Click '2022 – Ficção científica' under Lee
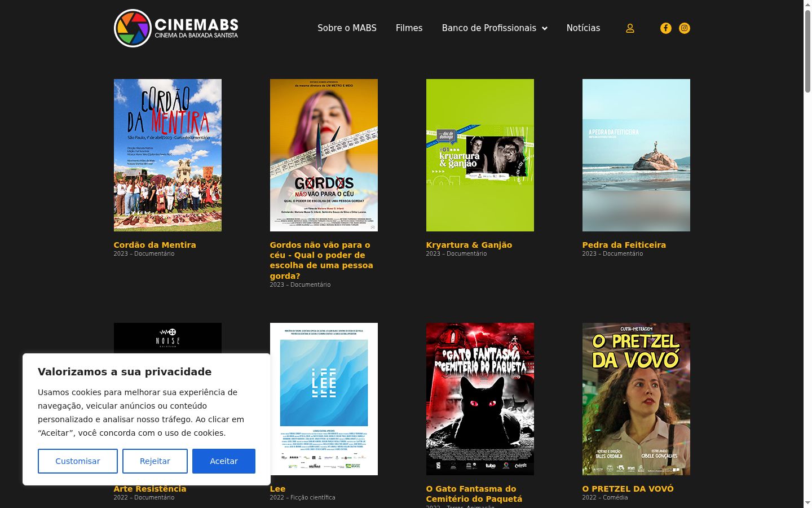This screenshot has height=508, width=812. [303, 498]
